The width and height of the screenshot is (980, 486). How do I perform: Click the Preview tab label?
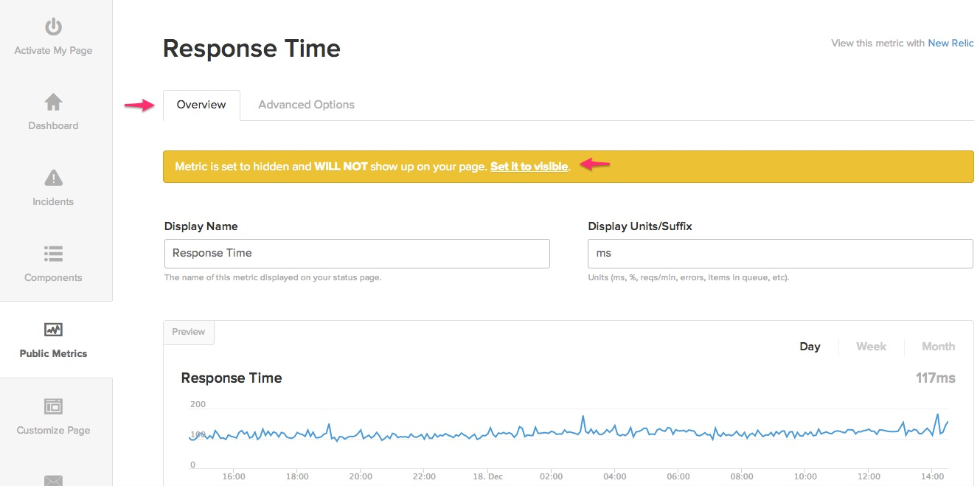click(189, 332)
